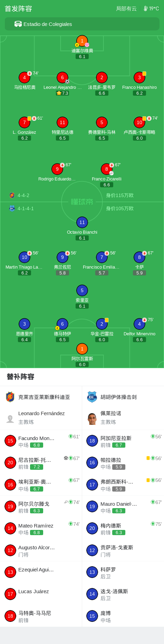Tap the thermometer weather icon
Viewport: 164px width, 644px height.
pyautogui.click(x=146, y=9)
